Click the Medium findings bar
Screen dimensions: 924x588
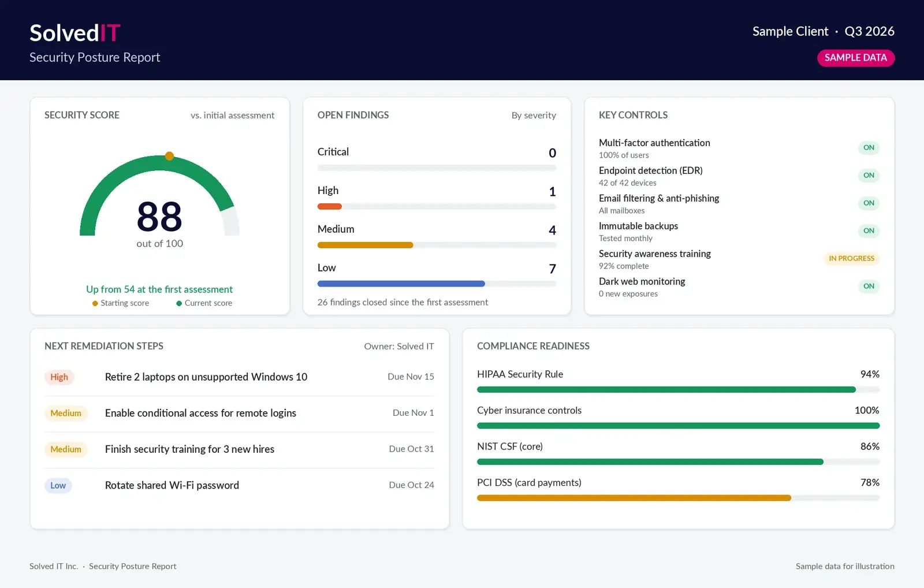coord(437,245)
